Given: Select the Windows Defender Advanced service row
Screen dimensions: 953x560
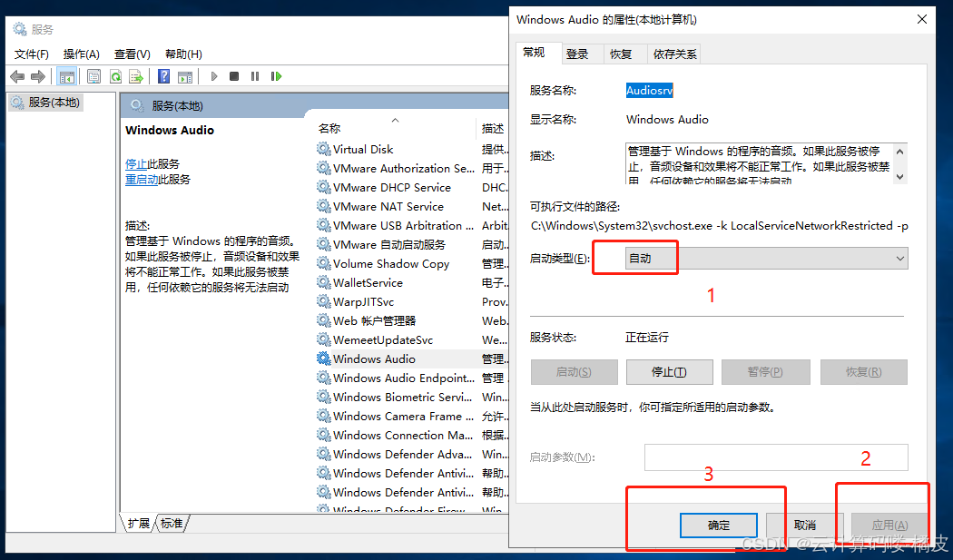Looking at the screenshot, I should pyautogui.click(x=412, y=454).
